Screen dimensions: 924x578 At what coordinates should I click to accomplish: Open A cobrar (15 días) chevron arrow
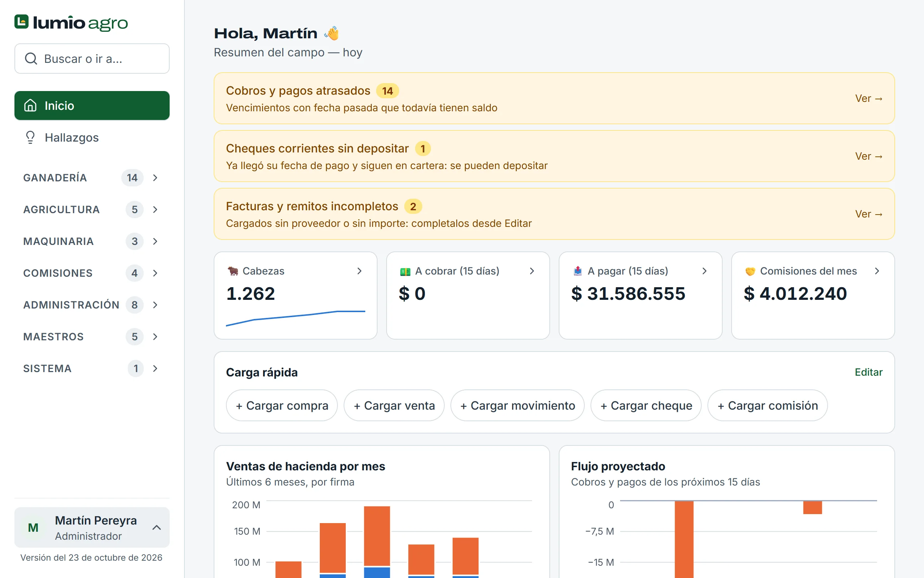[x=532, y=271]
